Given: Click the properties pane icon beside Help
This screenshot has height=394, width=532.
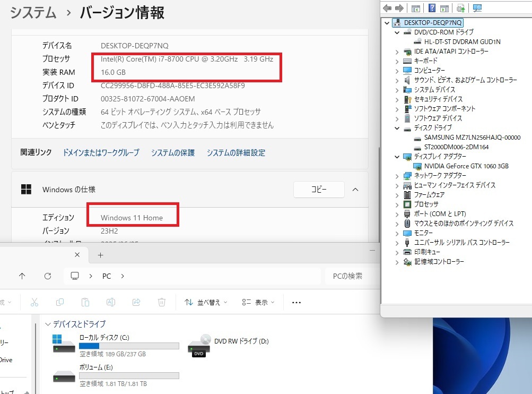Looking at the screenshot, I should click(x=444, y=8).
